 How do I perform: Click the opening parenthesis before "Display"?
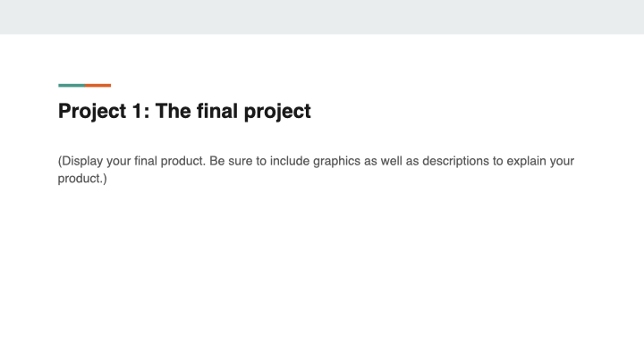60,162
